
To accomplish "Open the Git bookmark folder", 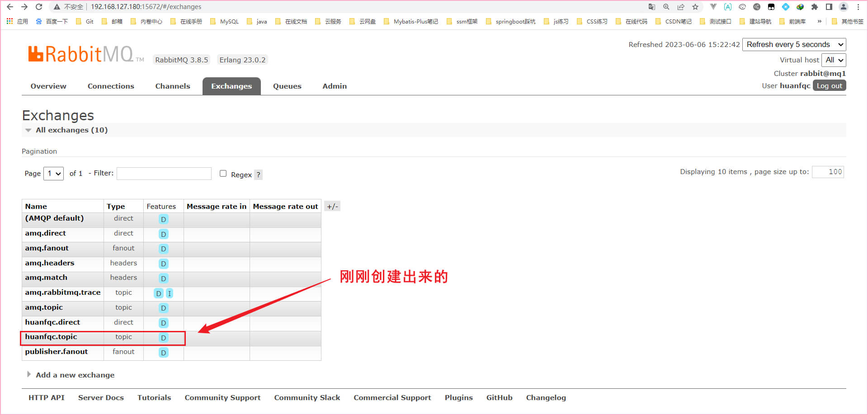I will coord(85,21).
